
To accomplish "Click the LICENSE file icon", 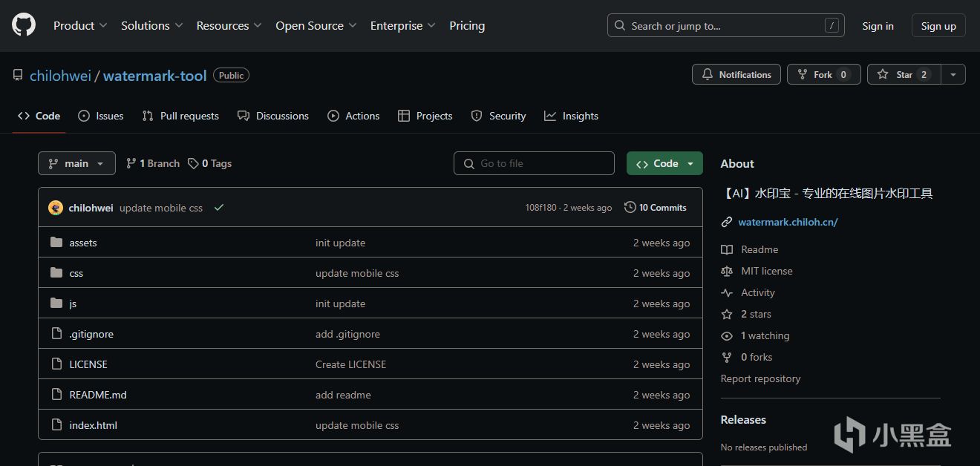I will tap(56, 364).
